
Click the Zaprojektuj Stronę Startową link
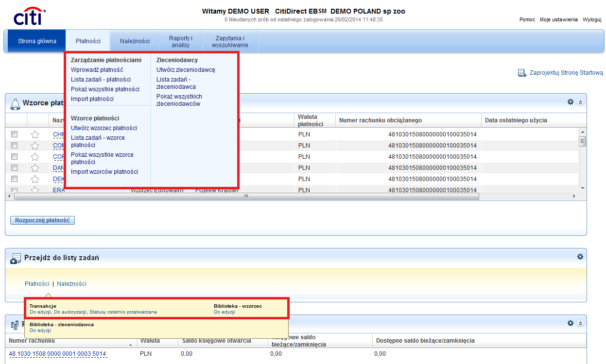click(566, 73)
